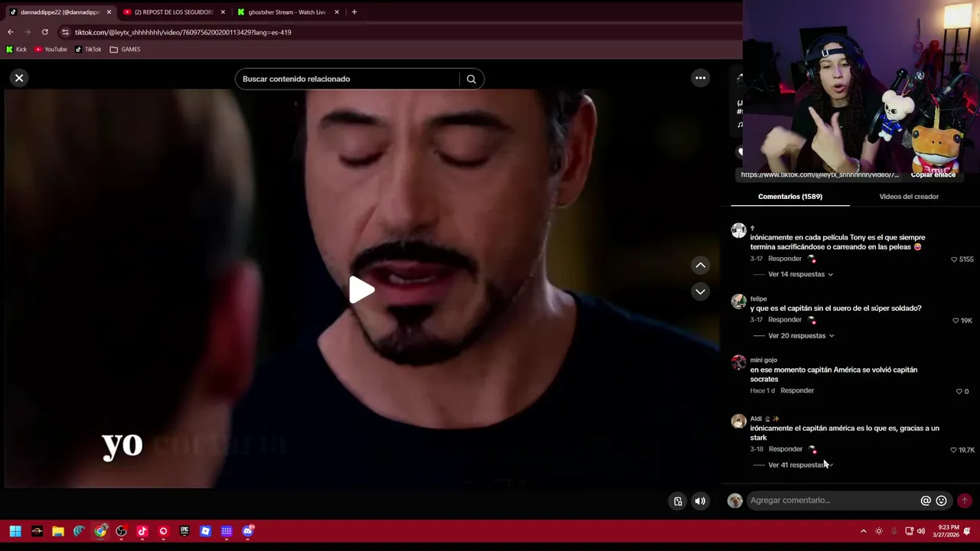Expand Ver 20 respuestas
This screenshot has height=551, width=980.
pos(800,335)
